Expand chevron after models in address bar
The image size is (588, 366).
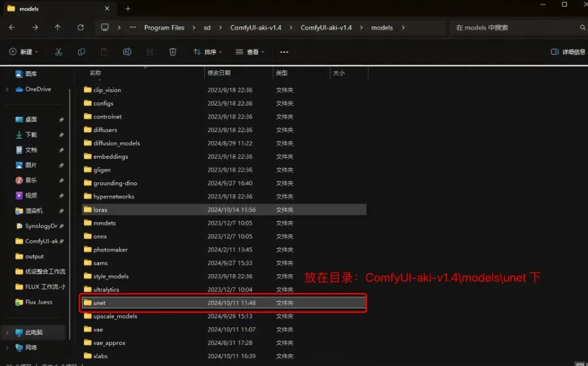(x=403, y=27)
